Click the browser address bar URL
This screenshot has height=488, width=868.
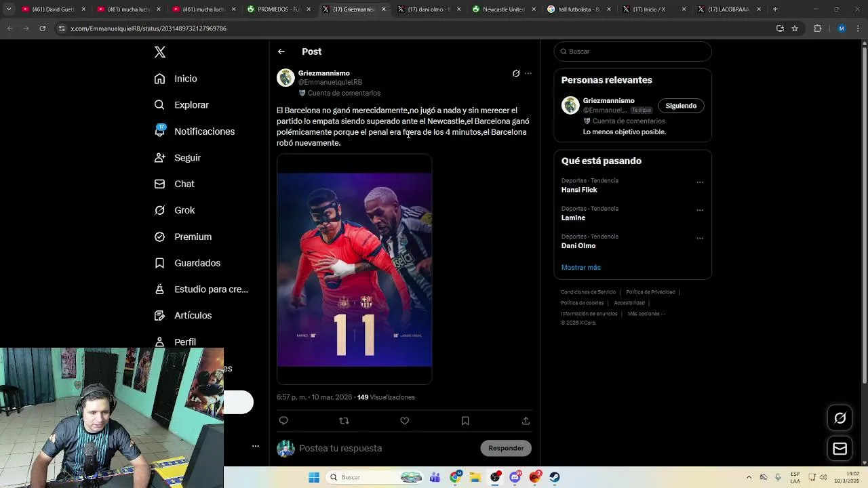149,28
